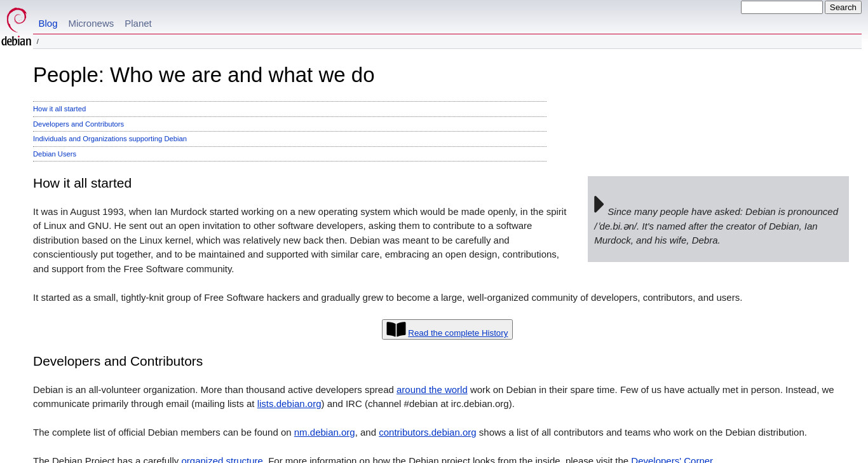Jump to How it all started section
Screen dimensions: 868x463
(x=59, y=109)
